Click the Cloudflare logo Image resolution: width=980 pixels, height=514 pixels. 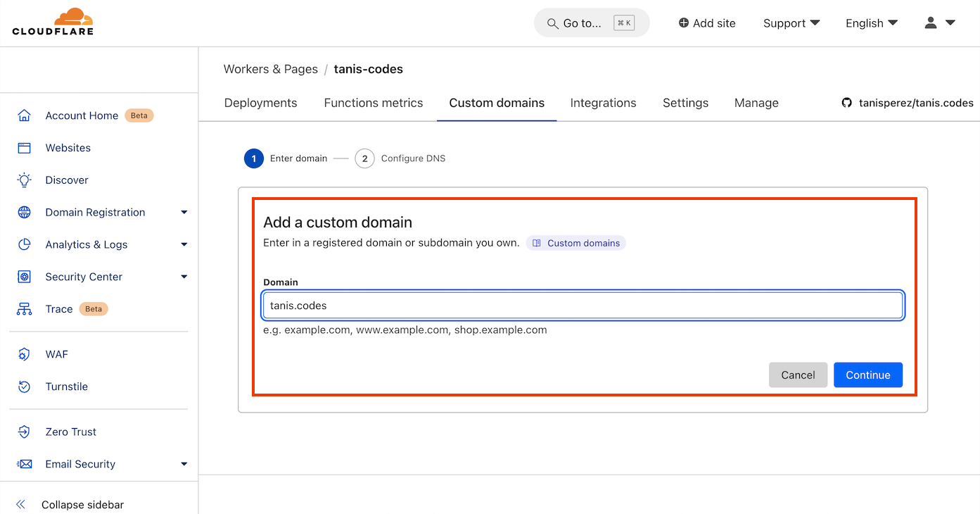pyautogui.click(x=52, y=22)
